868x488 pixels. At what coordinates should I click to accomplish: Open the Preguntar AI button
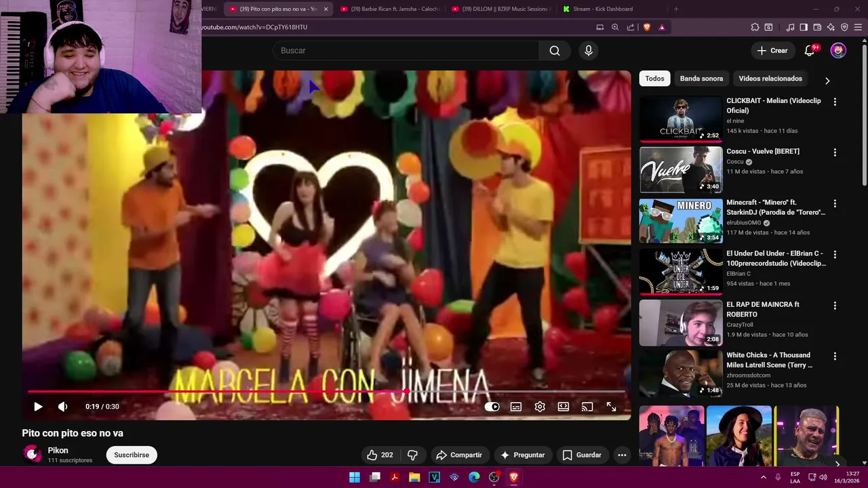click(x=523, y=455)
